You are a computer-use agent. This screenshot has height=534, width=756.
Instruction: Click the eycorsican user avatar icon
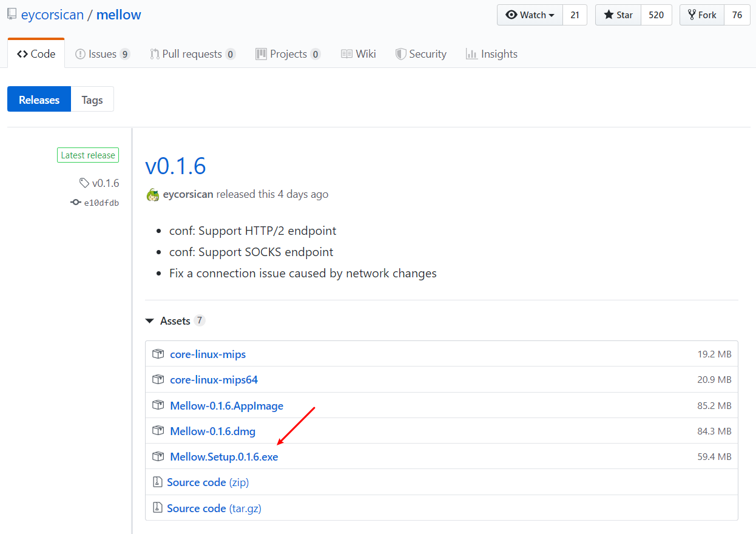click(x=152, y=195)
